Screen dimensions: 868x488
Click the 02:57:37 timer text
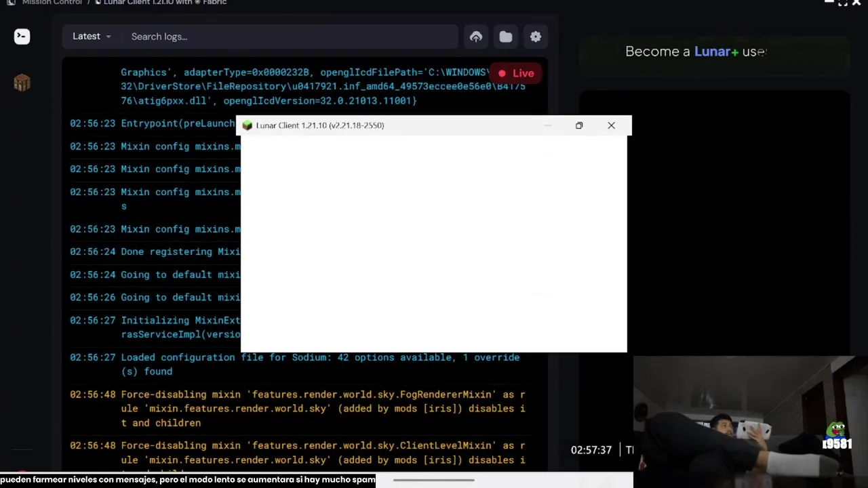coord(591,450)
